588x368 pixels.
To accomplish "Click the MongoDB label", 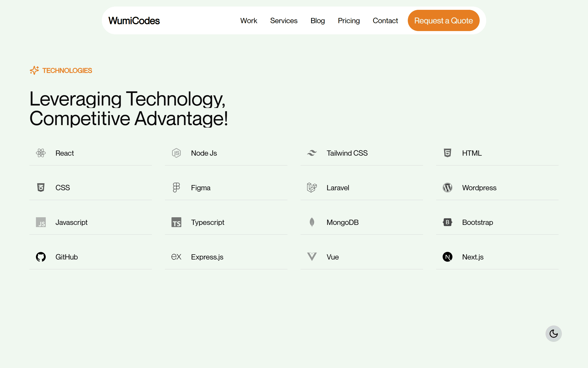I will coord(342,222).
